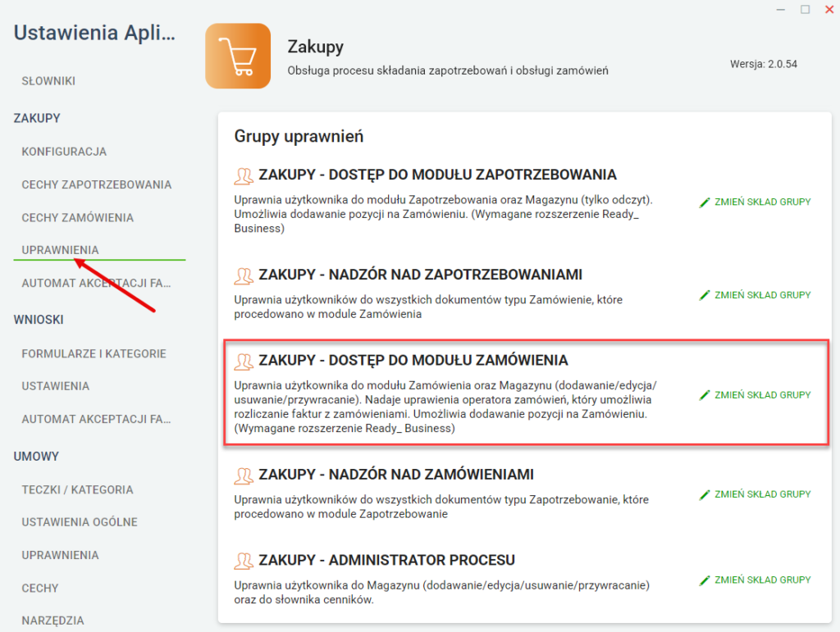Select UPRAWNIENIA under Umowy
This screenshot has height=632, width=840.
(60, 555)
